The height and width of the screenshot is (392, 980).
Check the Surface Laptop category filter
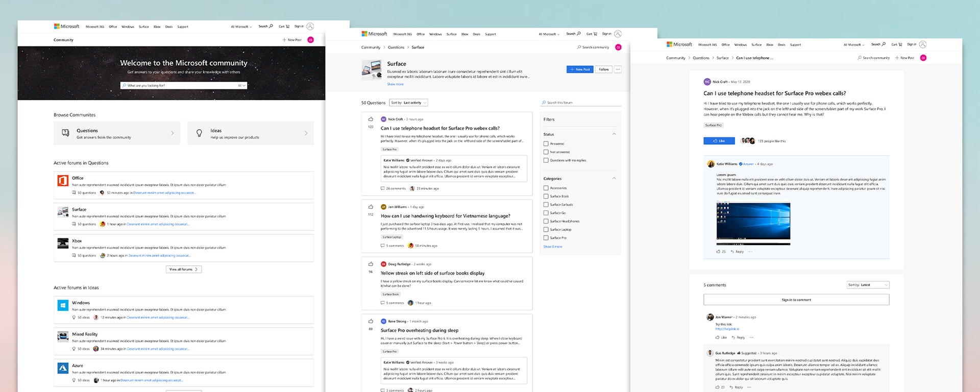click(546, 230)
